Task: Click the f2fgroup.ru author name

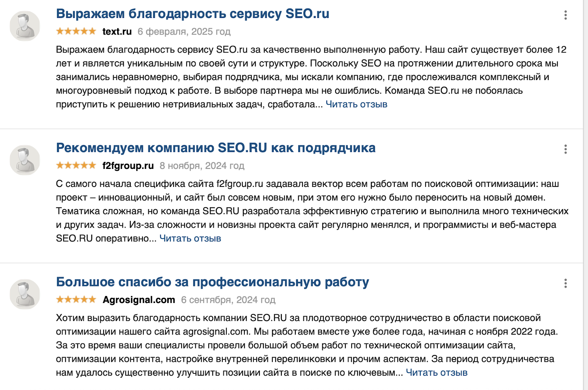Action: (x=128, y=166)
